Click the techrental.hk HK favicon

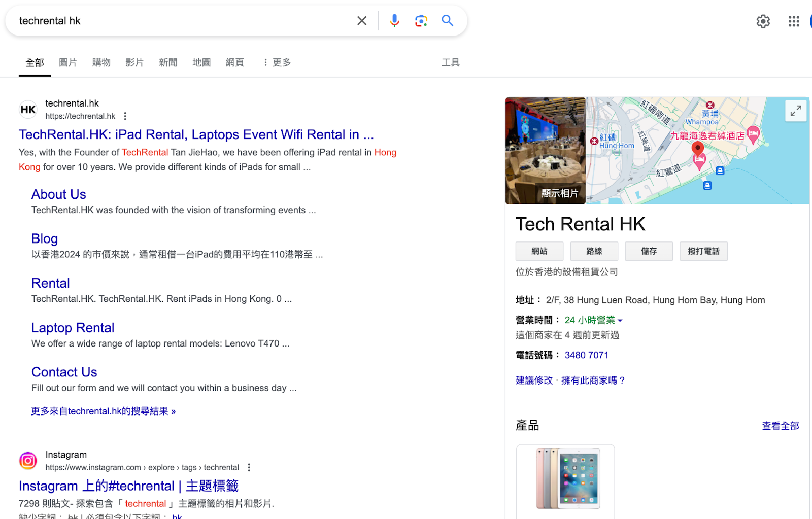28,109
